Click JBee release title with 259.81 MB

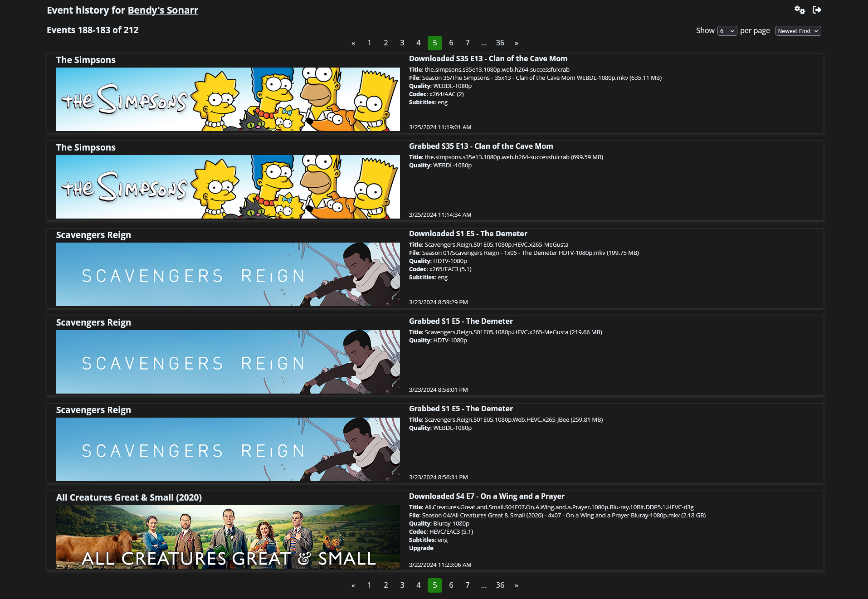coord(506,420)
